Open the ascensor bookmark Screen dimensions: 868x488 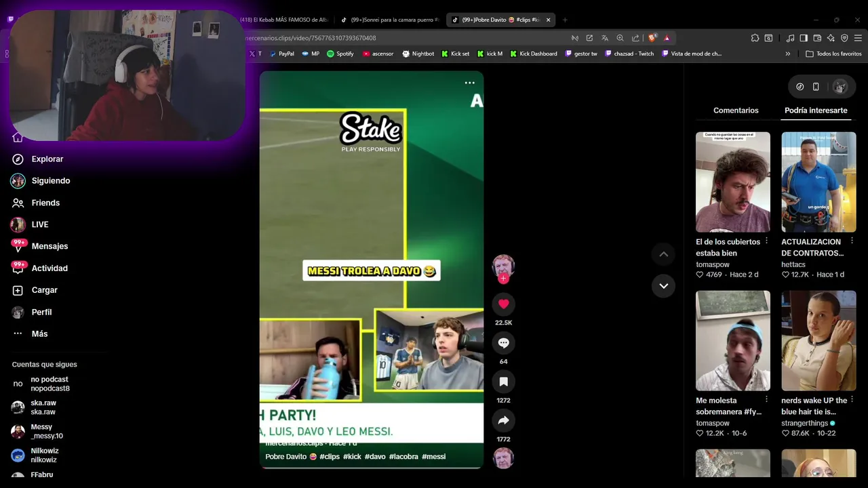(x=378, y=54)
